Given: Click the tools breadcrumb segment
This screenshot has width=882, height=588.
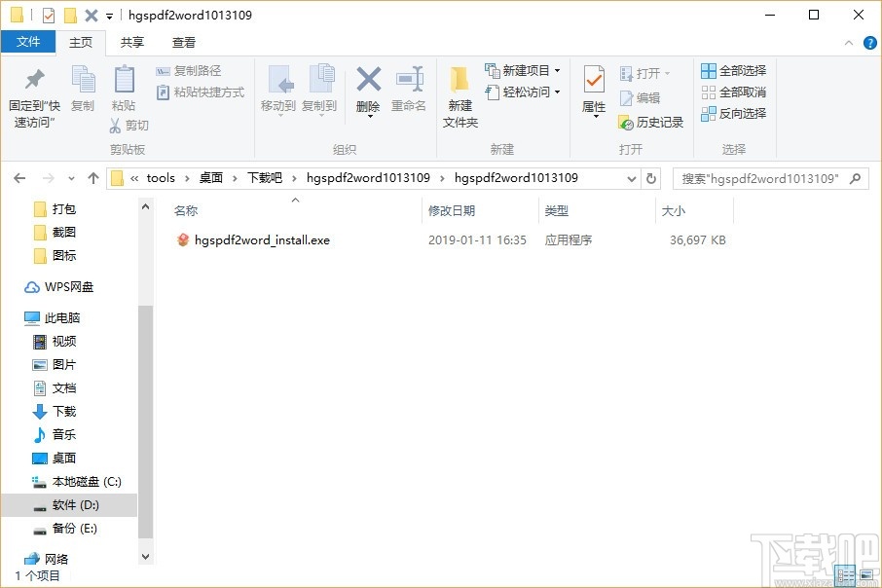Looking at the screenshot, I should (x=161, y=178).
